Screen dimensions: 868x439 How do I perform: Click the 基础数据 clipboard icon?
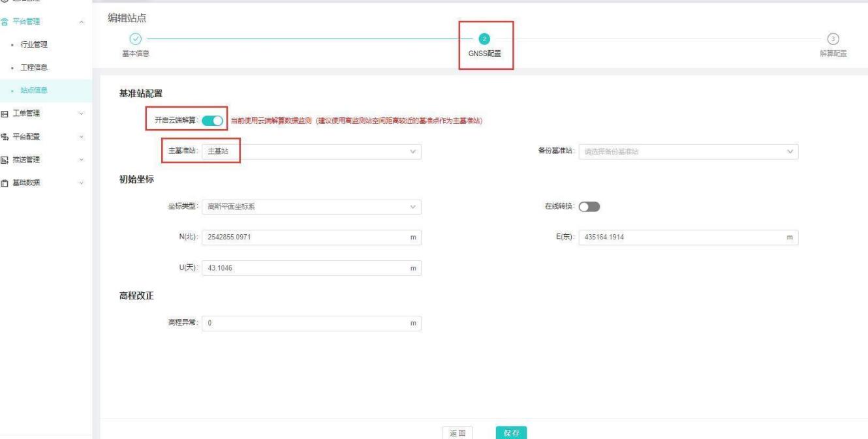point(5,183)
